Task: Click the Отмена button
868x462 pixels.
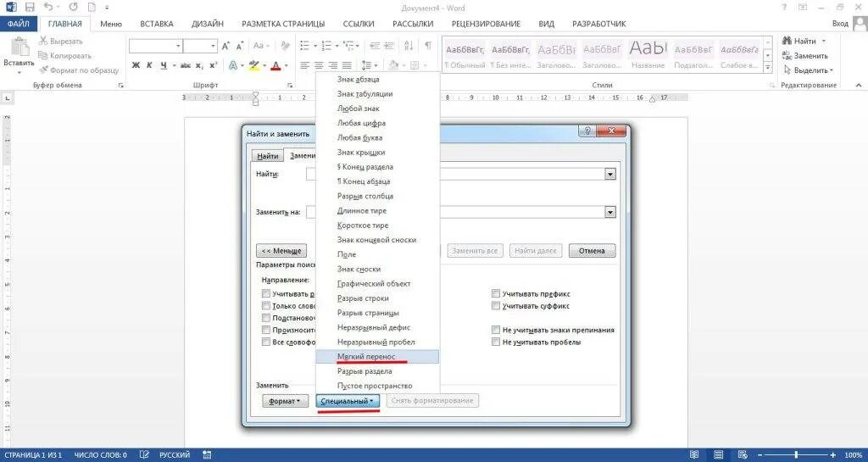Action: click(592, 251)
